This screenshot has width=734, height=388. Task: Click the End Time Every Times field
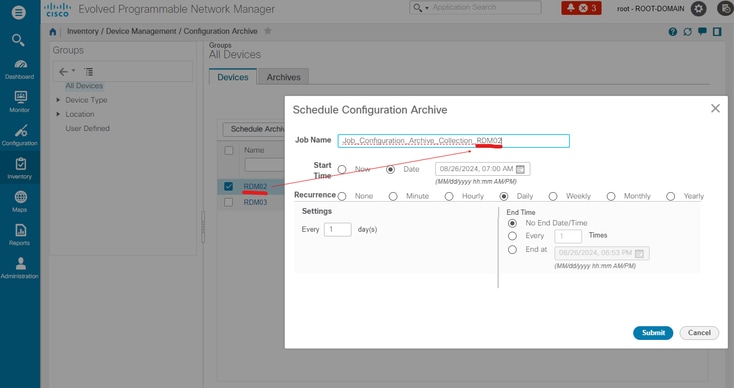(x=568, y=236)
